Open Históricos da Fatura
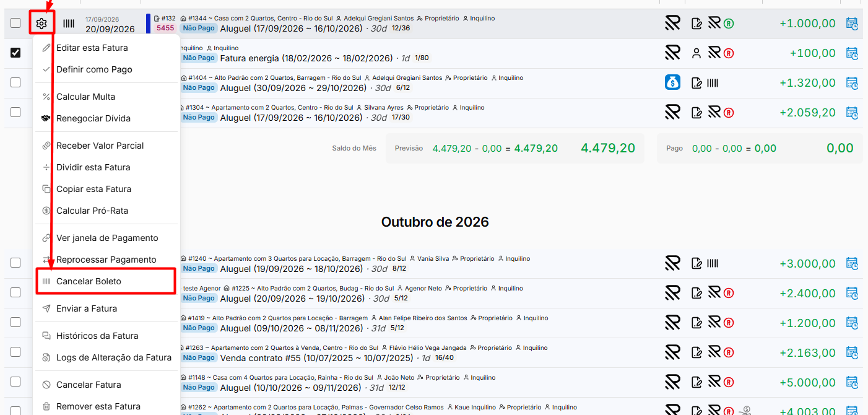Viewport: 868px width, 415px height. (106, 336)
